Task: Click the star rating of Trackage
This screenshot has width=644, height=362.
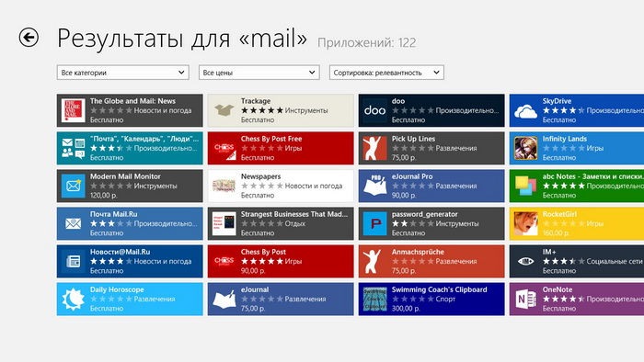Action: click(262, 110)
